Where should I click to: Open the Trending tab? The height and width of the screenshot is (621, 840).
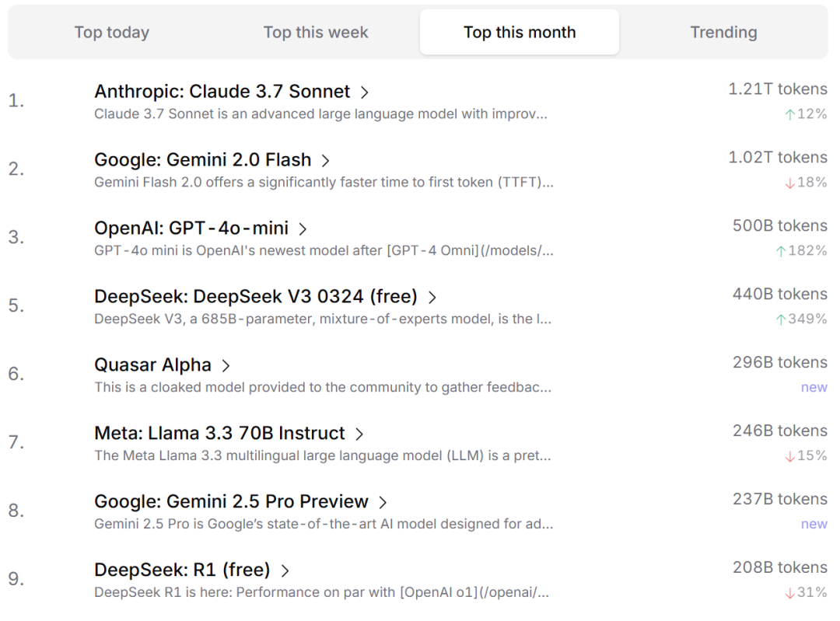[x=723, y=33]
